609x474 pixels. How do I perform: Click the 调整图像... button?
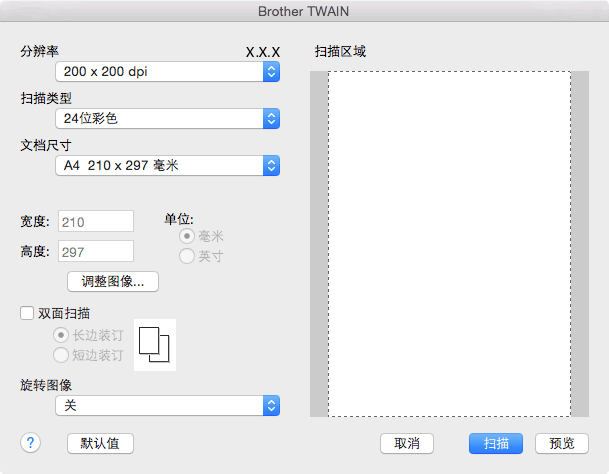click(x=113, y=281)
